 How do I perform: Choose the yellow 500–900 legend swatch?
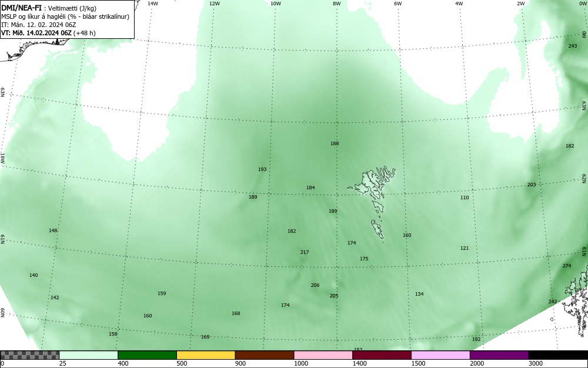[206, 355]
